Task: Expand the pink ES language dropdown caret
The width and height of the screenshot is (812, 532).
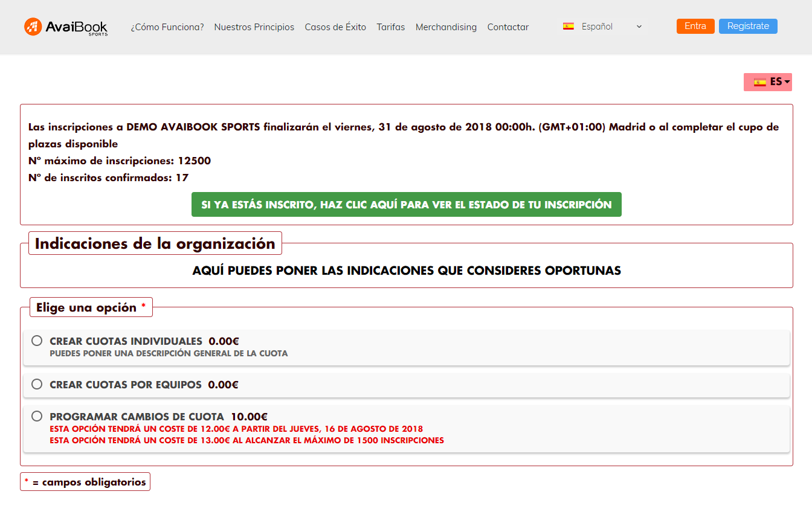Action: [x=787, y=82]
